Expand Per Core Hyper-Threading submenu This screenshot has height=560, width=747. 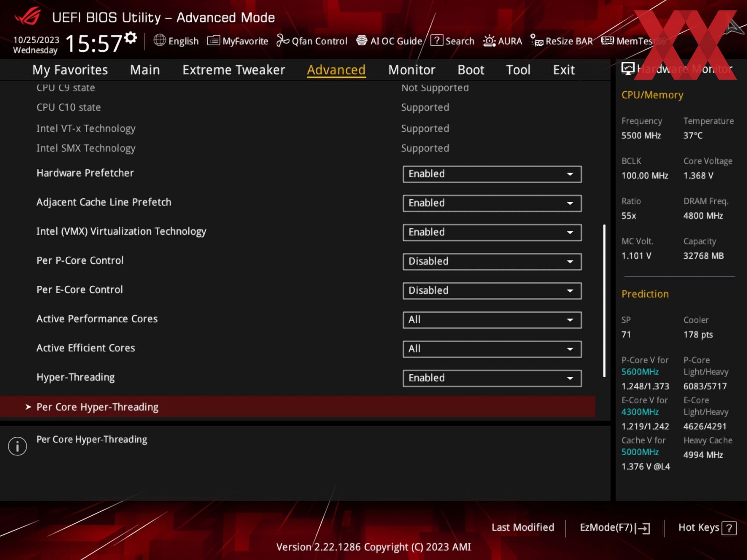[298, 407]
